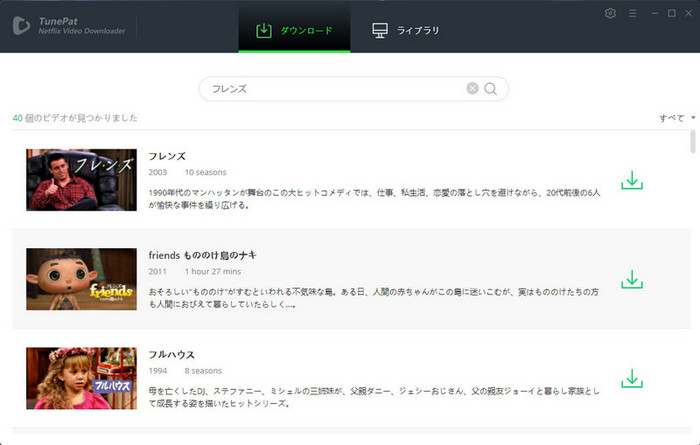Maximize the TunePat window
The height and width of the screenshot is (445, 700).
pyautogui.click(x=671, y=13)
